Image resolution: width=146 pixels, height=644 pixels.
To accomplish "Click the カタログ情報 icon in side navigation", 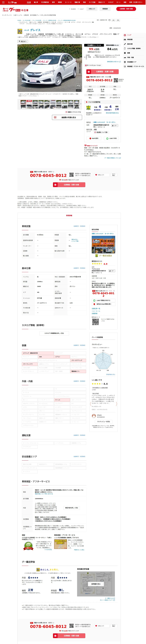I will (x=125, y=49).
